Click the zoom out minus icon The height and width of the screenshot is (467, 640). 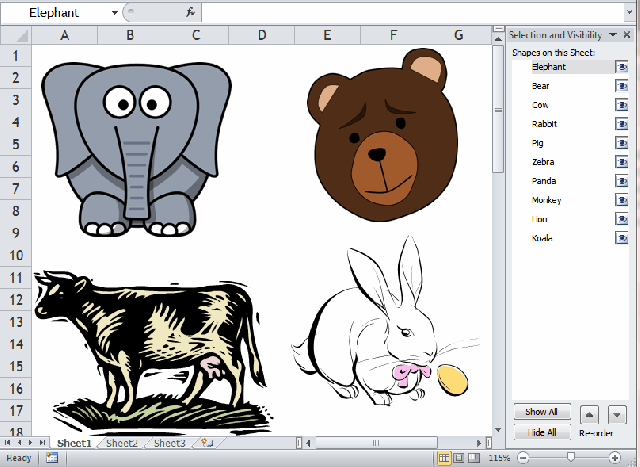[x=524, y=457]
